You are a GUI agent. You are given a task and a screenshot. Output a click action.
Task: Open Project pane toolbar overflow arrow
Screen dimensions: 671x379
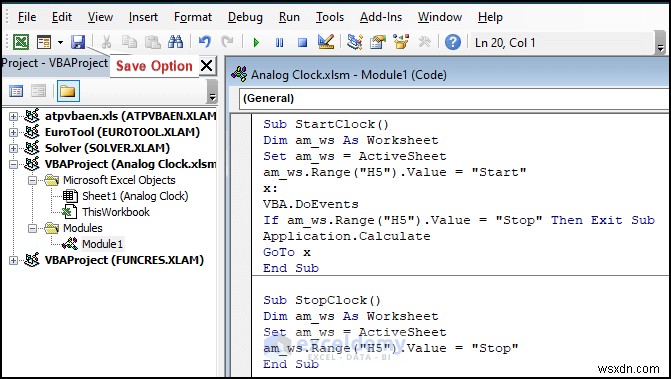click(212, 91)
